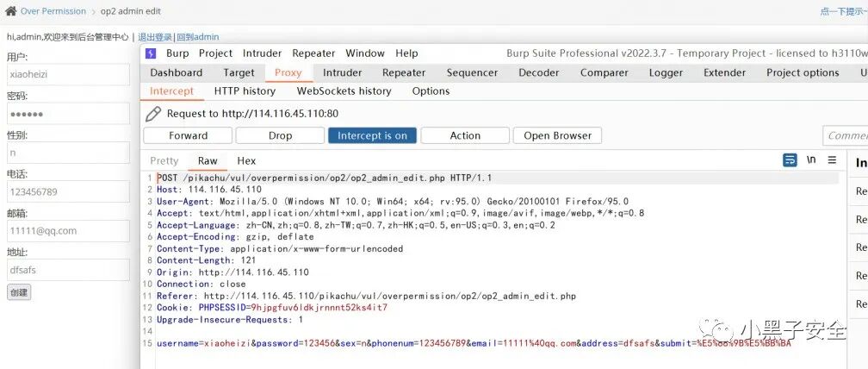Click the Cookie PHPSESSID header line
Screen dimensions: 868x369
[272, 308]
